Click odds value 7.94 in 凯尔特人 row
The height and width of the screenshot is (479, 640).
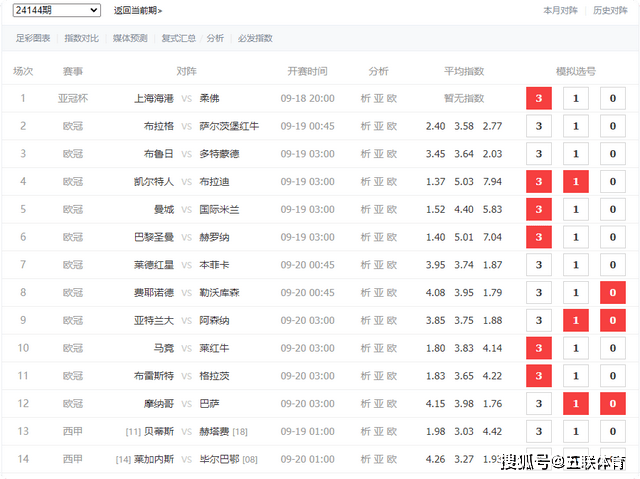coord(492,182)
